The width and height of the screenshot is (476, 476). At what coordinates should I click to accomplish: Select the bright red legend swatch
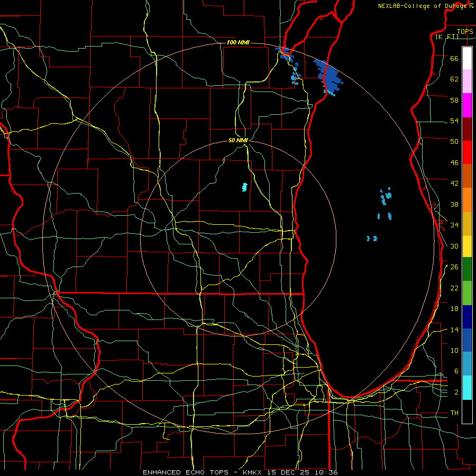(x=467, y=152)
